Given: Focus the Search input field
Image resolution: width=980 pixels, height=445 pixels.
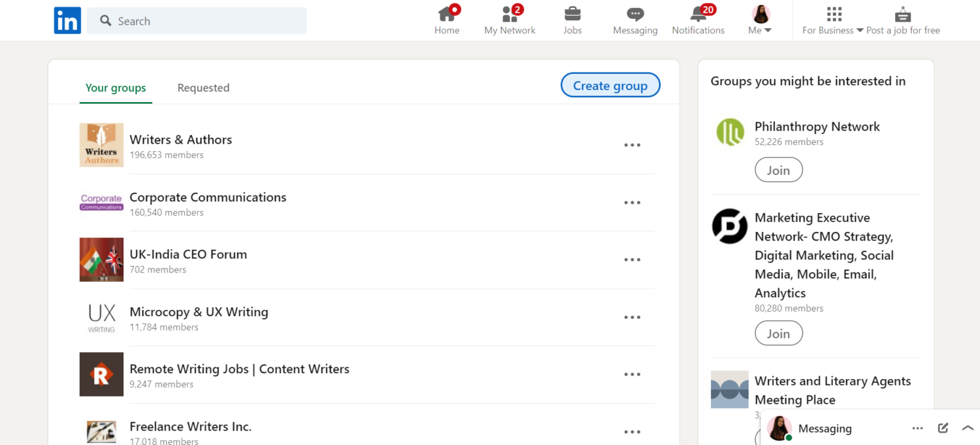Looking at the screenshot, I should pyautogui.click(x=197, y=21).
